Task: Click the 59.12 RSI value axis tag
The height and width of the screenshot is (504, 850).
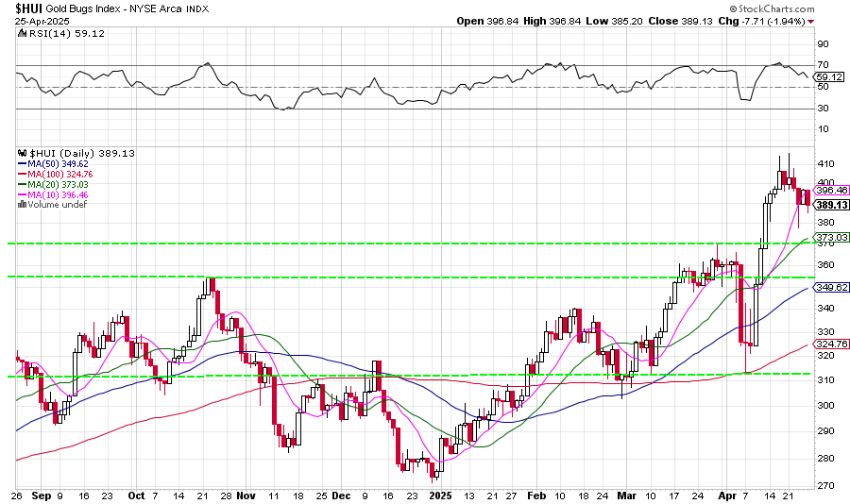Action: click(828, 76)
